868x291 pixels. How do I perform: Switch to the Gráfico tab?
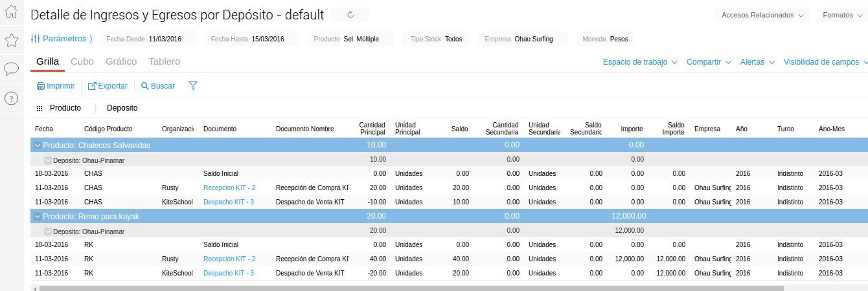tap(121, 61)
